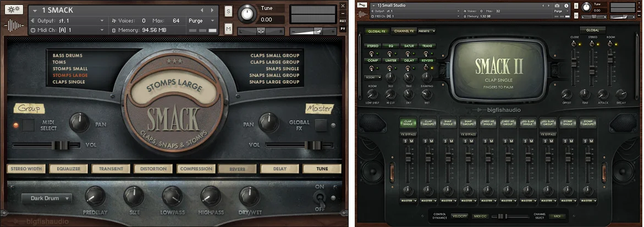
Task: Click the DRY/WET knob
Action: coord(249,196)
